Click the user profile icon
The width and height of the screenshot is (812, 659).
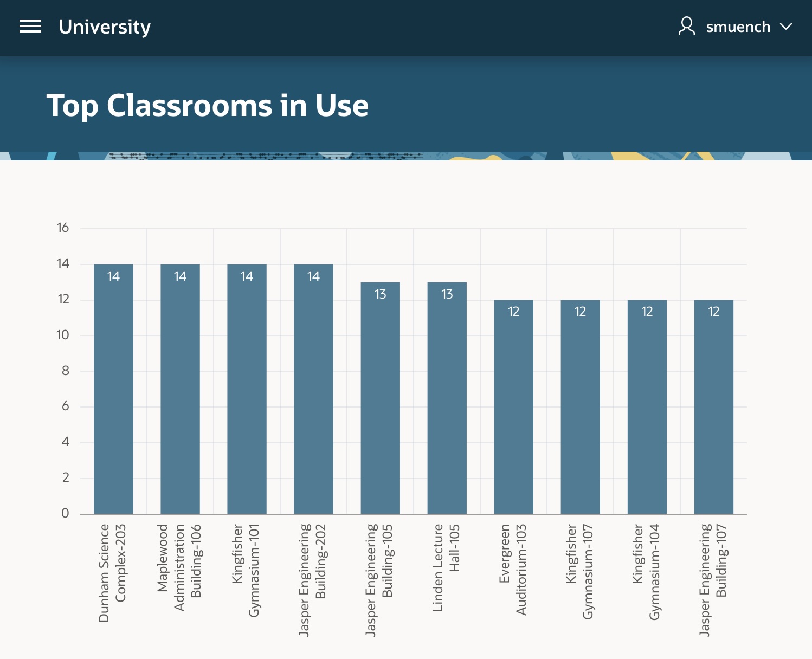tap(686, 27)
